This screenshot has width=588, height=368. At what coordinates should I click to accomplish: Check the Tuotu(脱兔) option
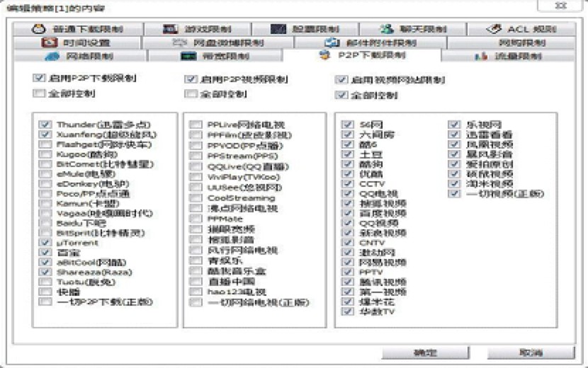point(45,282)
